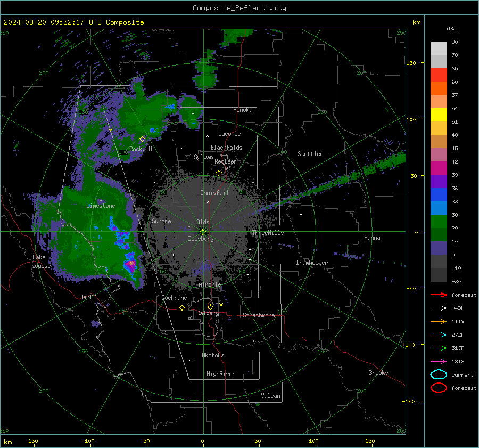The width and height of the screenshot is (479, 448).
Task: Click the 'HighRiver' map label
Action: tap(221, 374)
